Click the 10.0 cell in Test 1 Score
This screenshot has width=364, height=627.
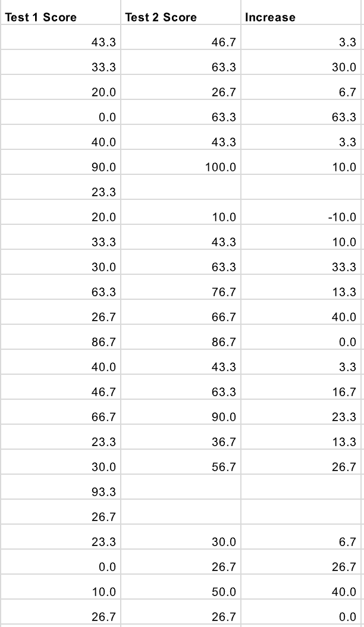pyautogui.click(x=103, y=592)
